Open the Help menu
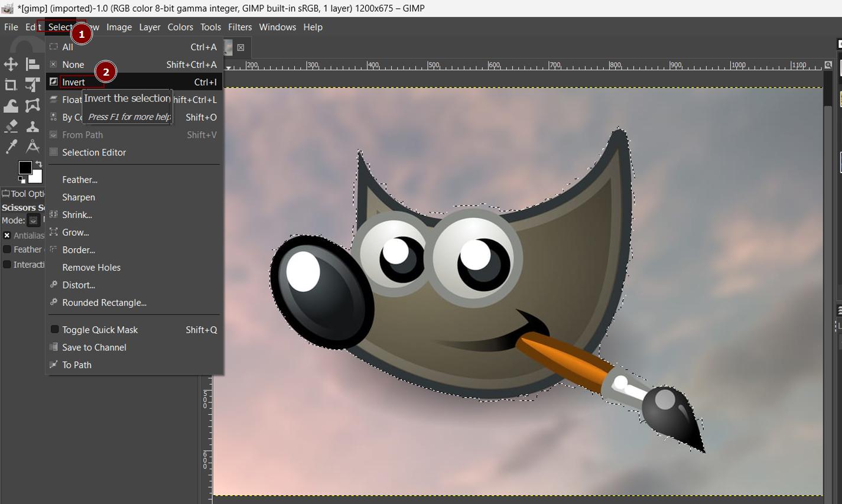Image resolution: width=842 pixels, height=504 pixels. click(313, 27)
